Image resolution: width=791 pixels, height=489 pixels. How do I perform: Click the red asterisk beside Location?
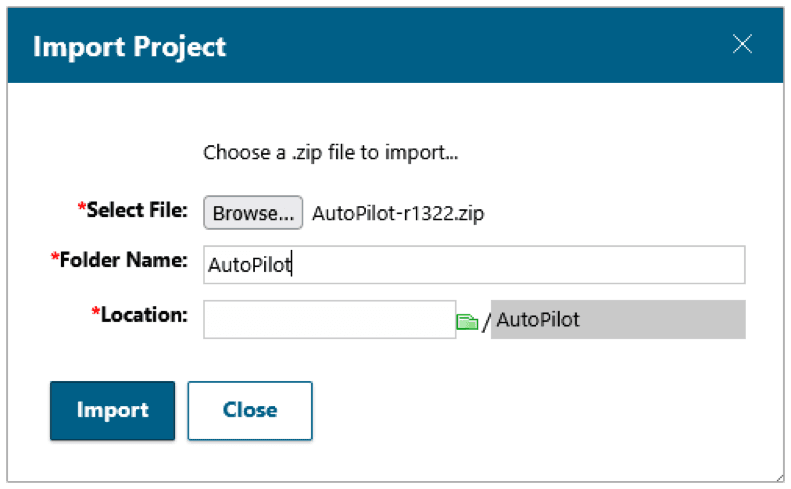95,313
